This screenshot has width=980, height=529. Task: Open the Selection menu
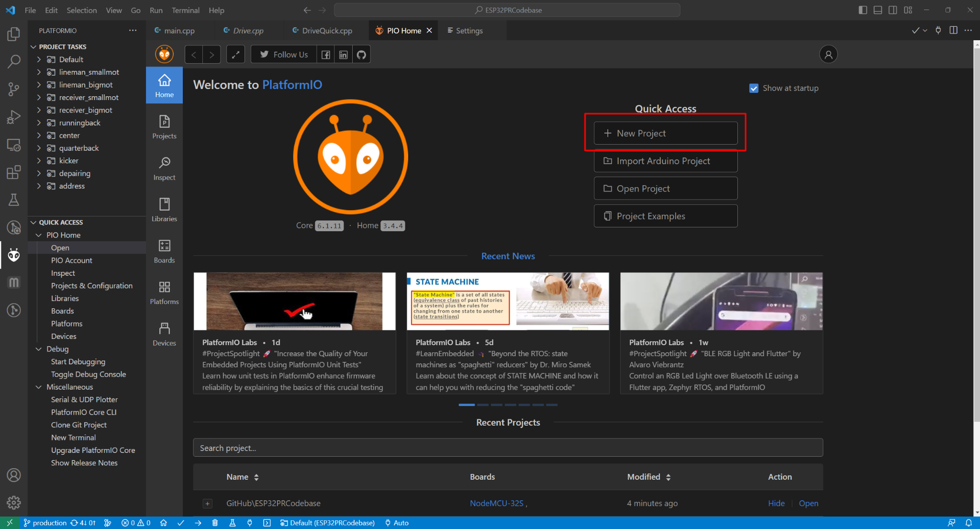(81, 10)
